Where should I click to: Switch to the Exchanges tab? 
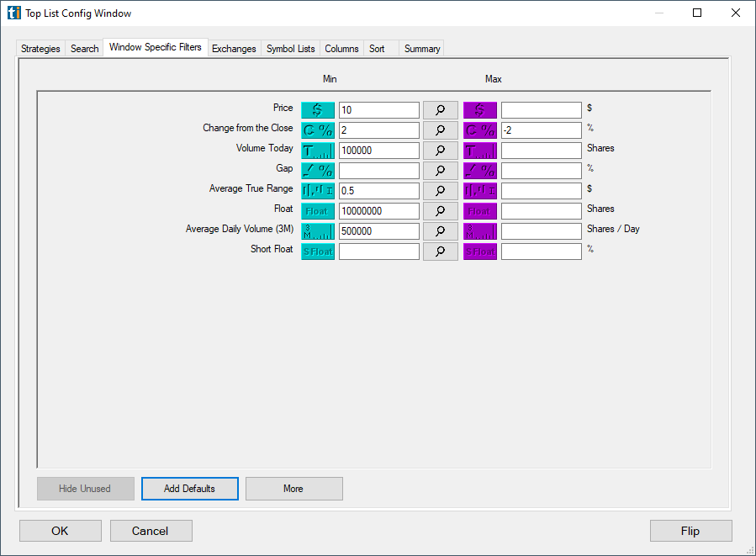pyautogui.click(x=234, y=48)
